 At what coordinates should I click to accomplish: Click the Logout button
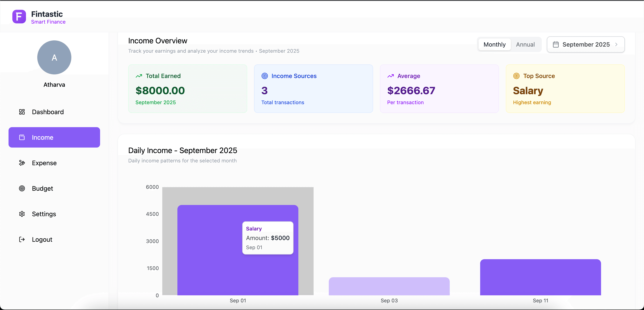click(x=42, y=239)
